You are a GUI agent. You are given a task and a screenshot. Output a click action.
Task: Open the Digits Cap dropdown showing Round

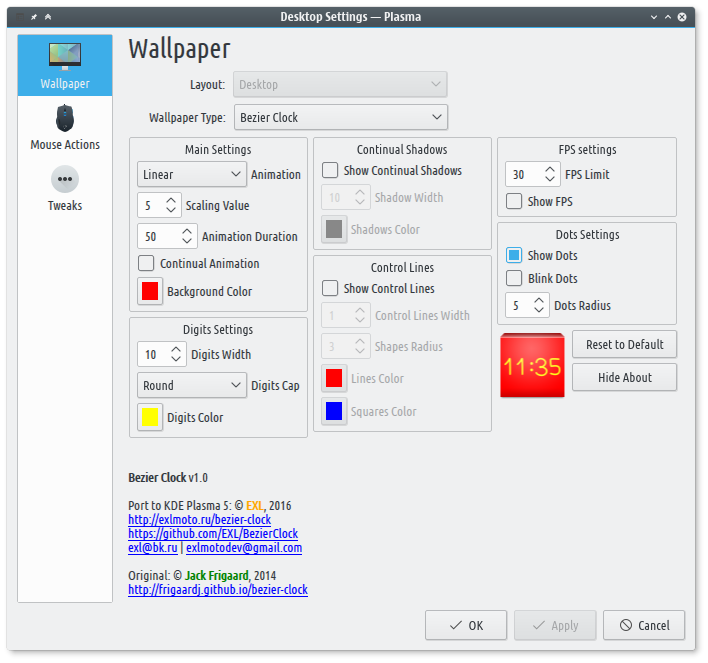pyautogui.click(x=192, y=385)
